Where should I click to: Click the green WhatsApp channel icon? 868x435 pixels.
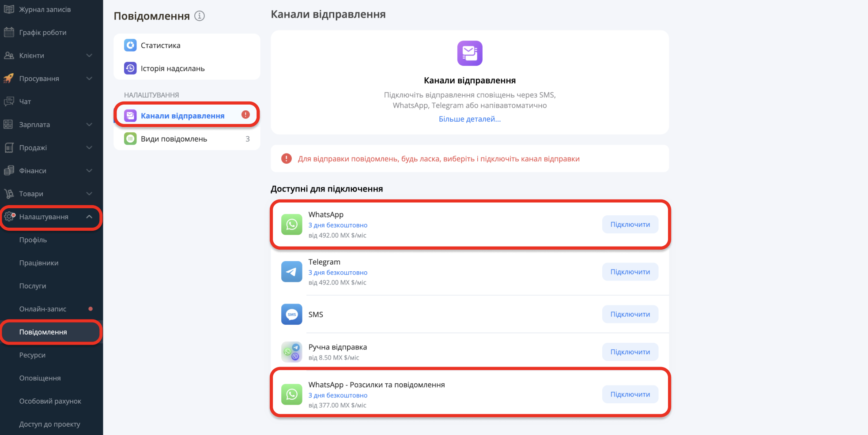pyautogui.click(x=291, y=225)
